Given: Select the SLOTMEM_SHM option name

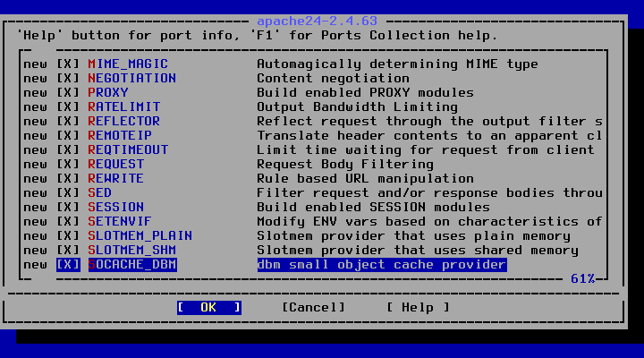Looking at the screenshot, I should (132, 251).
